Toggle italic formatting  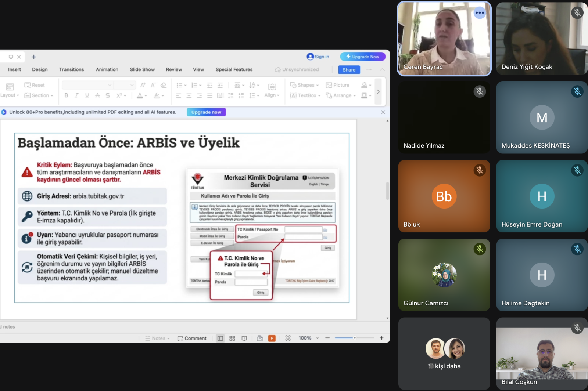76,95
